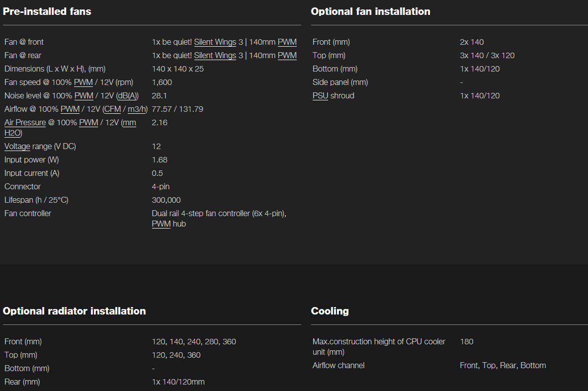Click 'PWM' term in Noise level label
The height and width of the screenshot is (391, 588).
(x=84, y=96)
